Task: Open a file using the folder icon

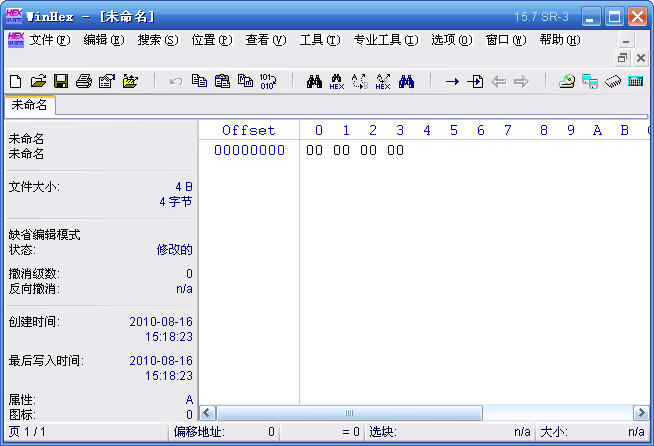Action: tap(38, 82)
